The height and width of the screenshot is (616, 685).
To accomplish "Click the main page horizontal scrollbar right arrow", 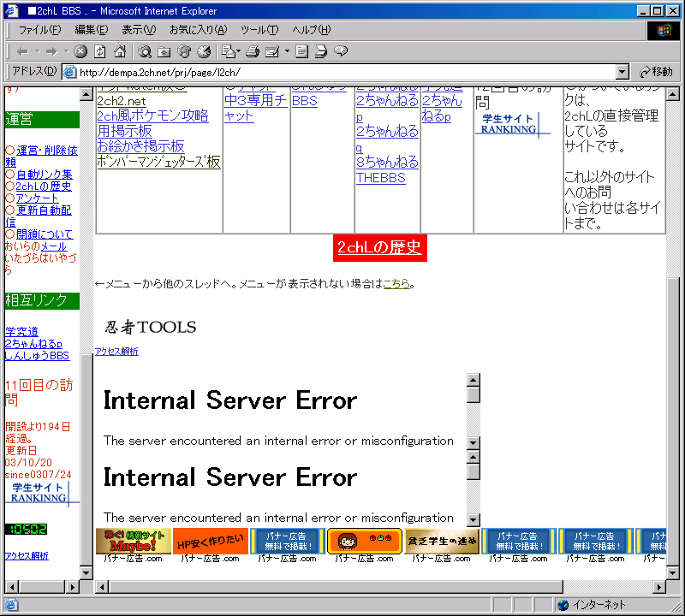I will [659, 587].
